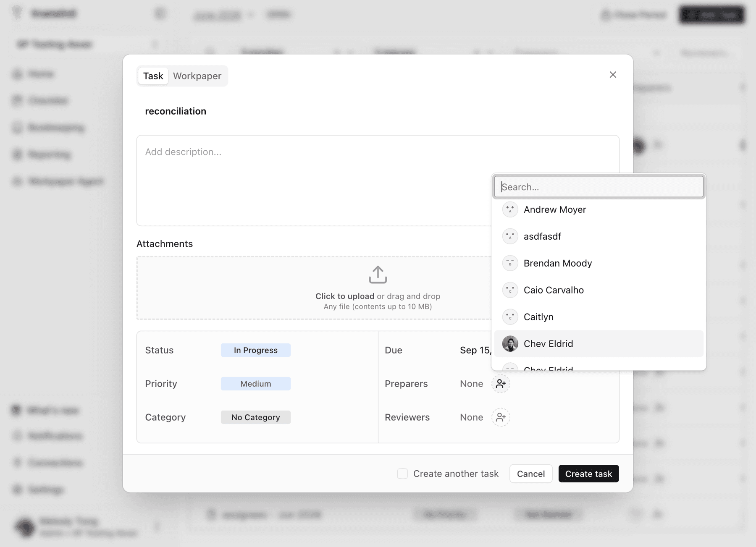This screenshot has height=547, width=756.
Task: Open the due date picker showing Sep 15
Action: click(475, 350)
